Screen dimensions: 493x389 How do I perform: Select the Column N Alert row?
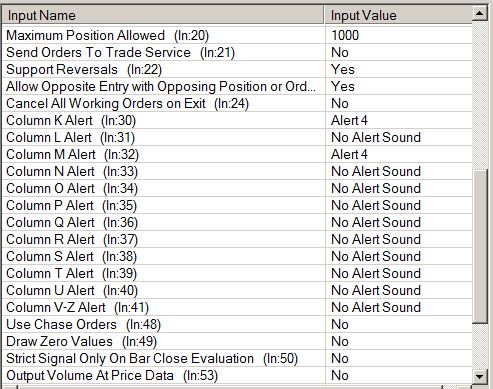coord(237,171)
